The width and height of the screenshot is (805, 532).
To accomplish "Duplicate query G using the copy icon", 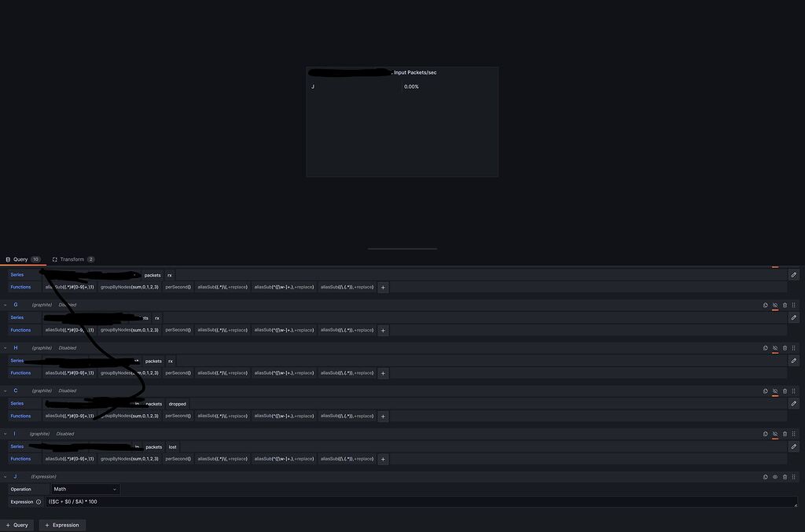I will coord(765,305).
